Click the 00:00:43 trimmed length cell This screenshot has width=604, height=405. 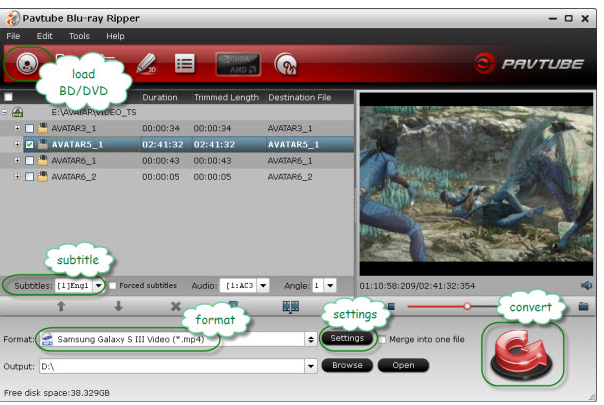[212, 160]
